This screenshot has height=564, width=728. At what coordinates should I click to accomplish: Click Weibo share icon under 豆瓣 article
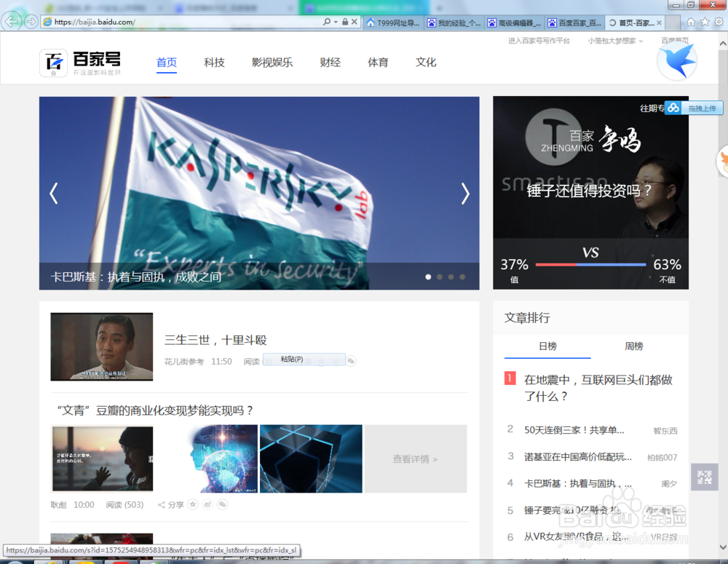click(x=207, y=504)
